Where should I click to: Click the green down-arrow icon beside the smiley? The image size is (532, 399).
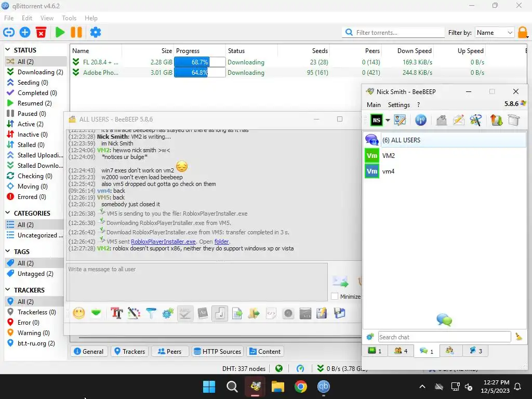(x=96, y=313)
